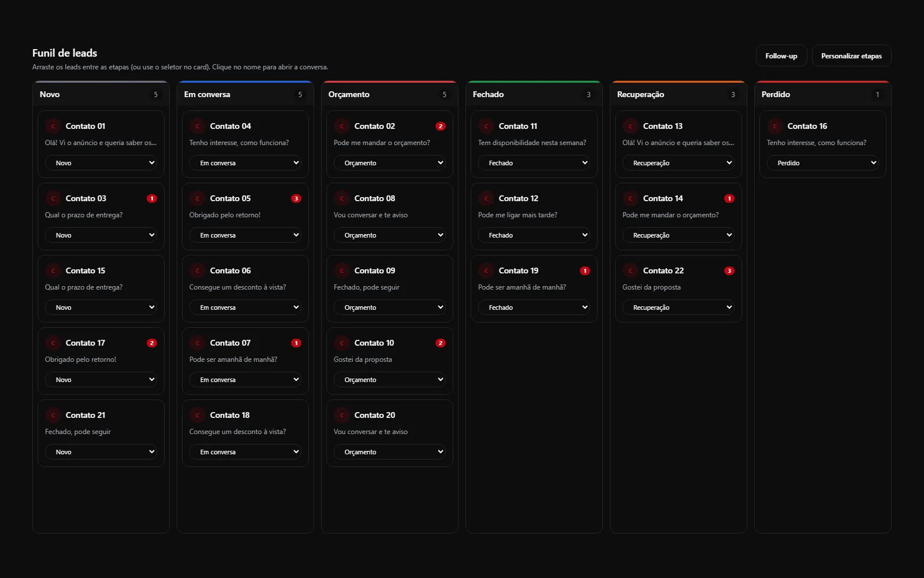Click the avatar icon of Contato 02

pyautogui.click(x=342, y=126)
